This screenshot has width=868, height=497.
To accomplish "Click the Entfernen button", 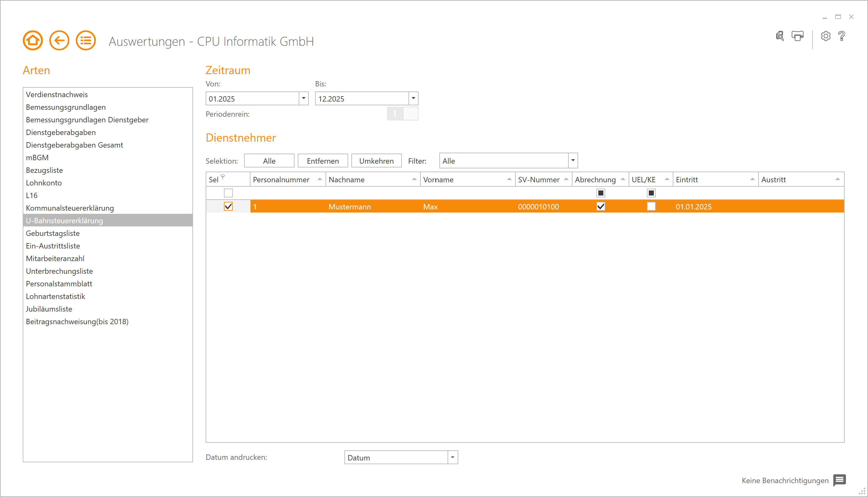I will tap(323, 161).
